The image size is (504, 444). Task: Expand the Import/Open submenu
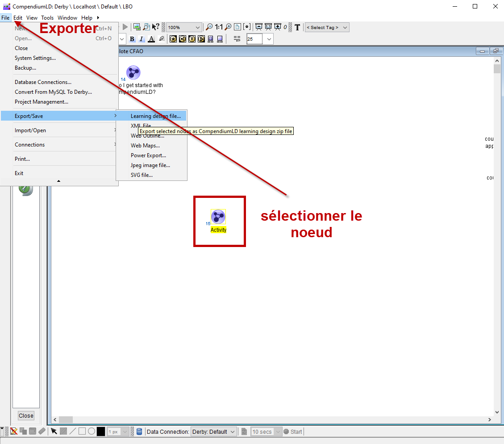pos(59,130)
